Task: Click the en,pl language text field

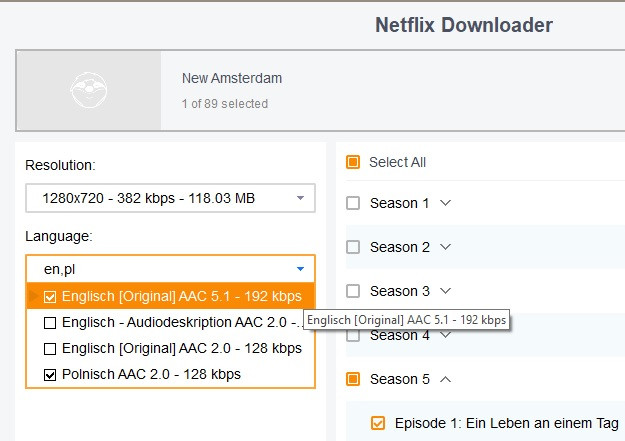Action: tap(150, 269)
